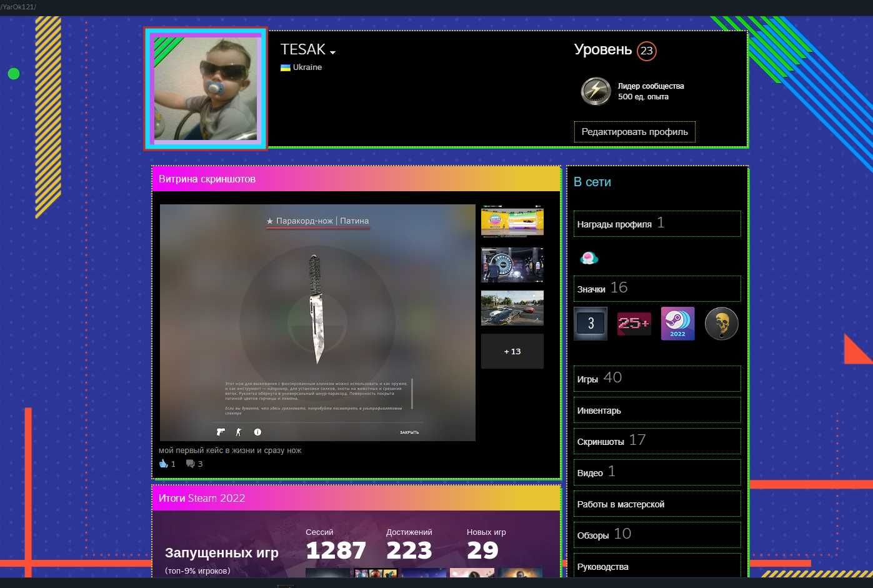Click the Достижений 223 statistic
Screen dimensions: 873x588
point(409,545)
